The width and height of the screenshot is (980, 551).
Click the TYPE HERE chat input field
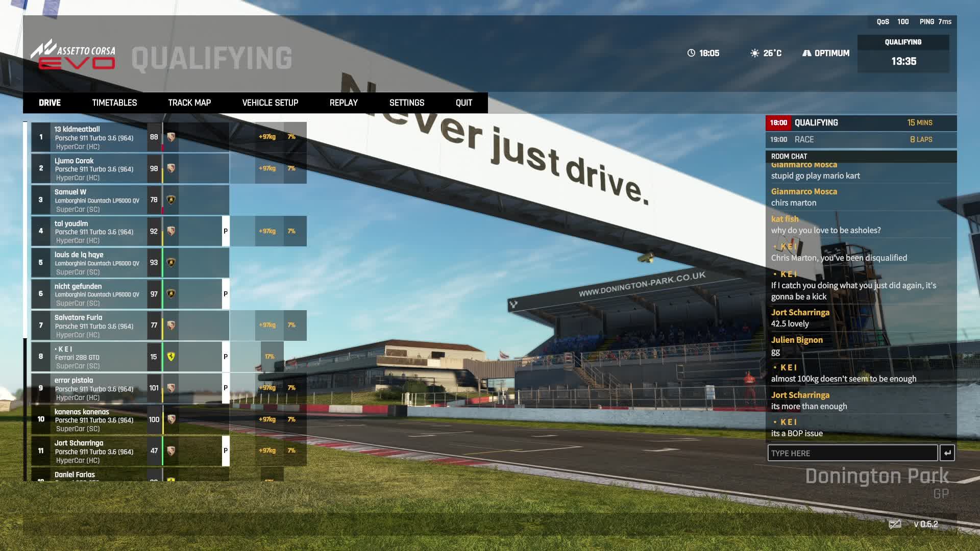(852, 453)
